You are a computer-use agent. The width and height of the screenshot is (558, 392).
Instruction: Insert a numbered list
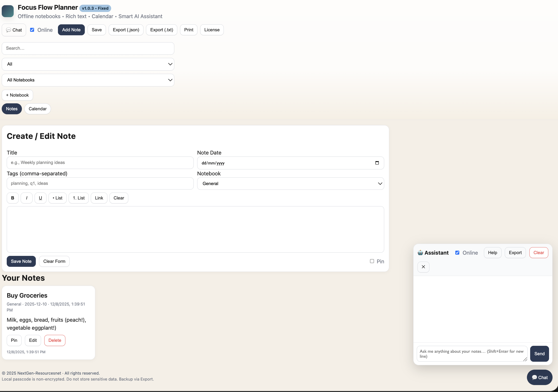point(79,198)
